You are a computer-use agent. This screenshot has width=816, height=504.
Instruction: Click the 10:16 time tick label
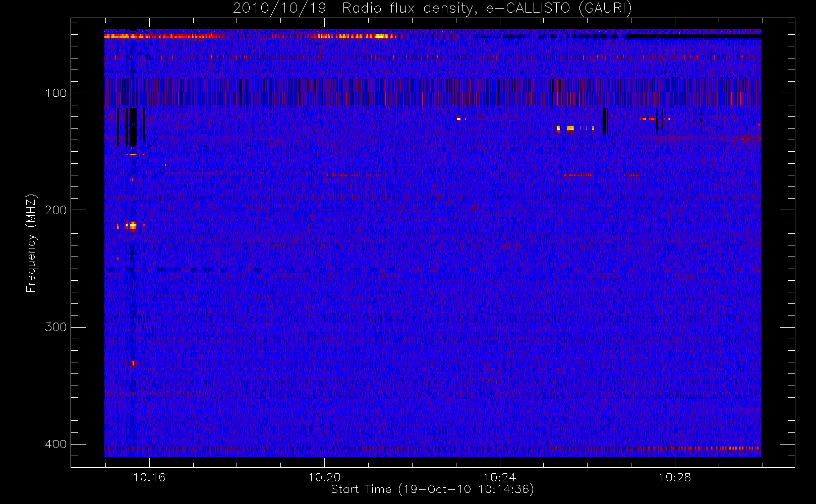pyautogui.click(x=149, y=477)
